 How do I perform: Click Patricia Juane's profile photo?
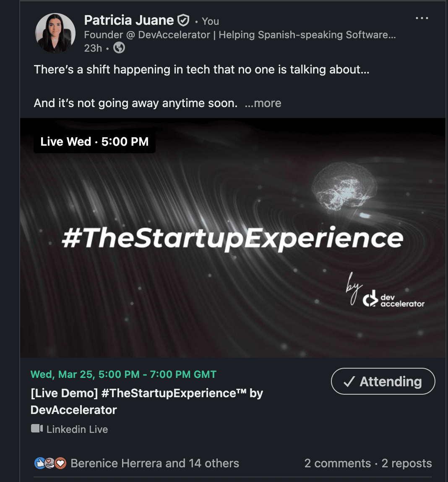(x=55, y=33)
